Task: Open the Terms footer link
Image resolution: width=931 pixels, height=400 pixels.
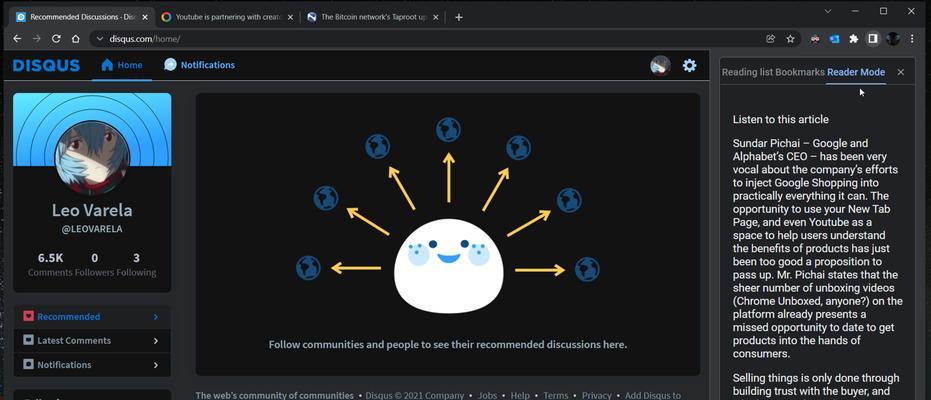Action: (556, 395)
